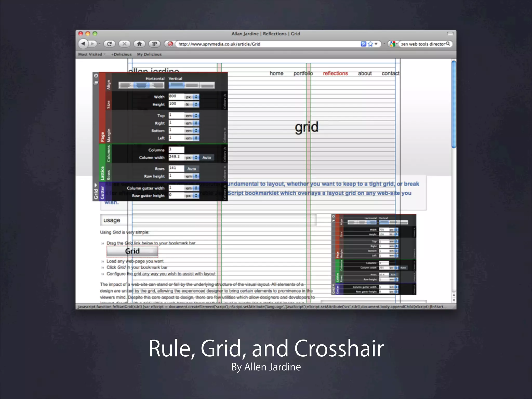Click the URL address bar
The height and width of the screenshot is (399, 532).
point(268,44)
